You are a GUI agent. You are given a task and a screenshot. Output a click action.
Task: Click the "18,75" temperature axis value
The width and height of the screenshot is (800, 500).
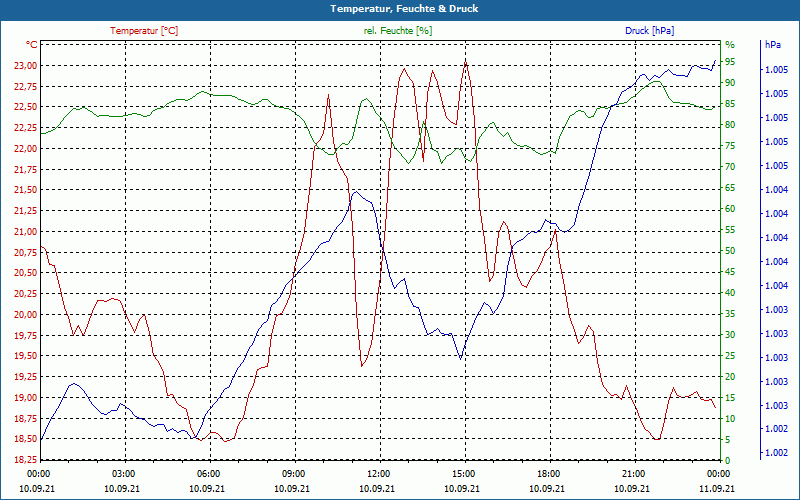point(25,418)
